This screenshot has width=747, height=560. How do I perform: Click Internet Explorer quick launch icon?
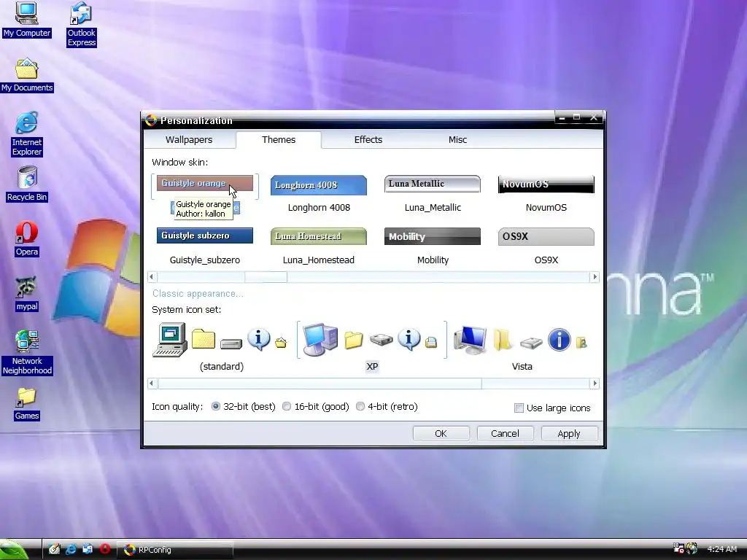71,550
